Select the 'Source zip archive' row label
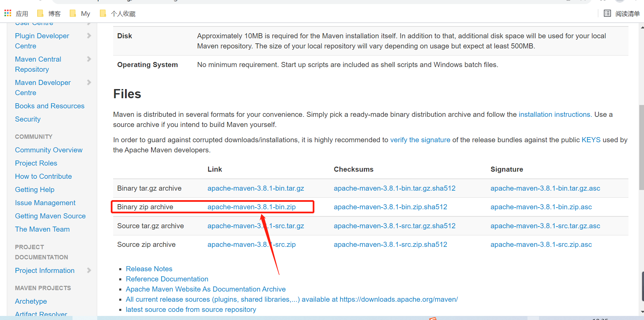 pos(146,244)
